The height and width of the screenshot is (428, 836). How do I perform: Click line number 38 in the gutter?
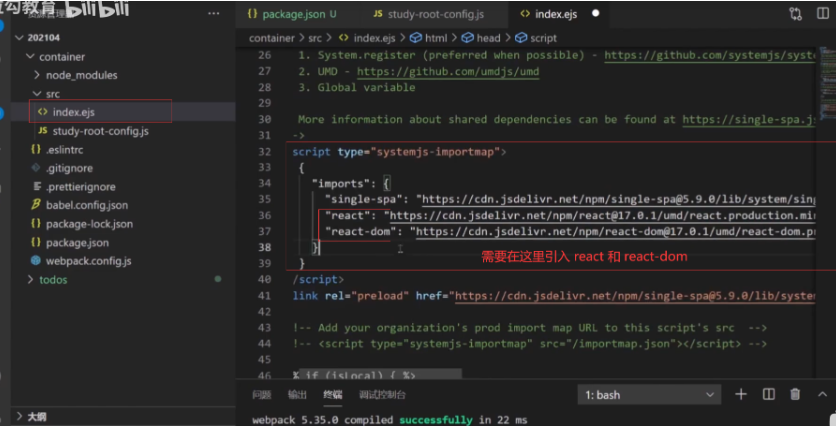[x=264, y=247]
